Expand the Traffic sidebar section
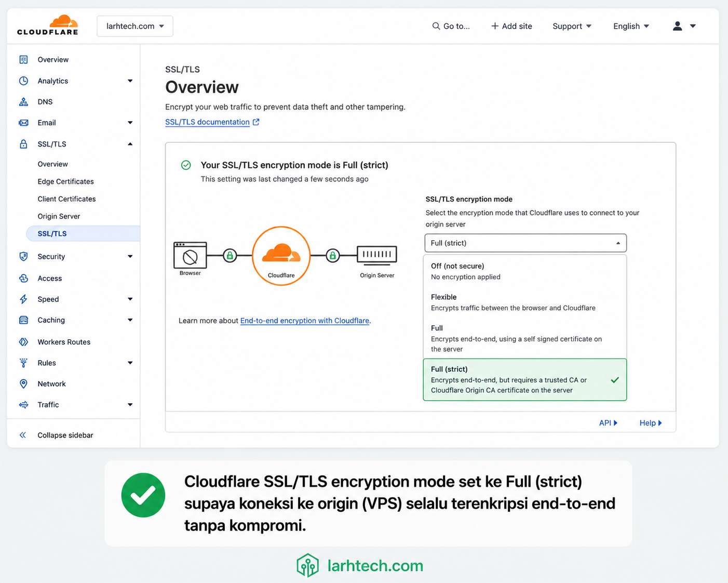 (130, 405)
